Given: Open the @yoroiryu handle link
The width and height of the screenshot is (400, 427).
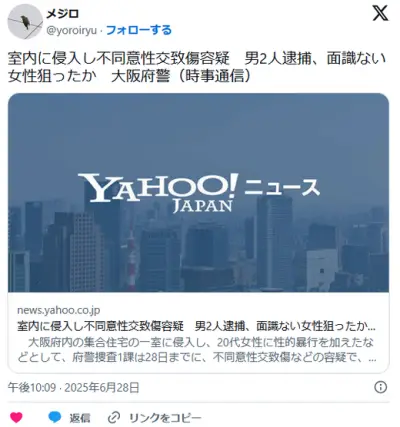Looking at the screenshot, I should click(x=72, y=31).
